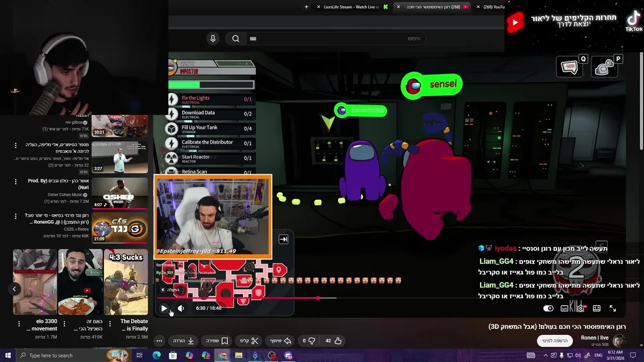Open options for 'elo 3300 movement' short
This screenshot has height=362, width=644.
pyautogui.click(x=19, y=324)
